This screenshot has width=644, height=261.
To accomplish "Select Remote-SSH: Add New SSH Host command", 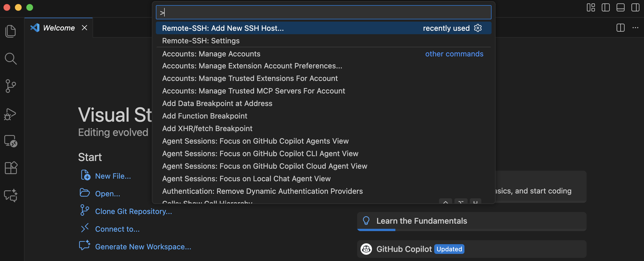I will click(223, 28).
